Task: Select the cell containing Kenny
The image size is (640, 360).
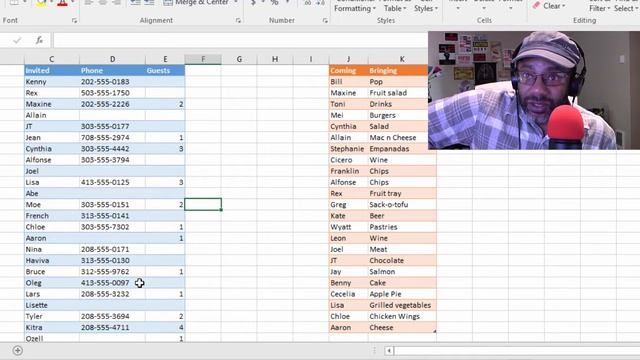Action: coord(52,82)
